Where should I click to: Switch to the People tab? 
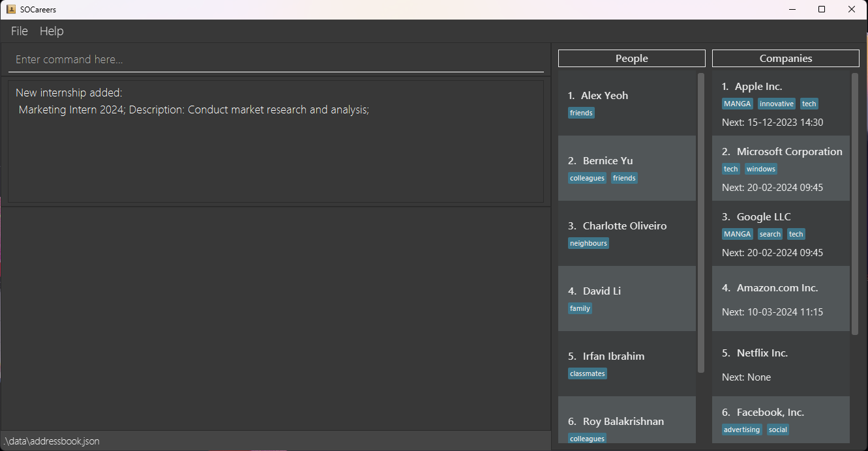(x=631, y=58)
